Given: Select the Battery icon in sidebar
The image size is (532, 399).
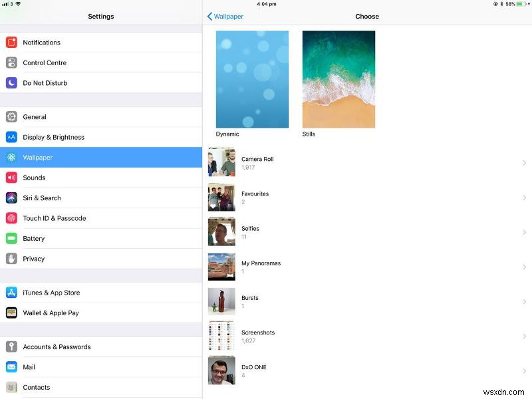Looking at the screenshot, I should pos(11,238).
